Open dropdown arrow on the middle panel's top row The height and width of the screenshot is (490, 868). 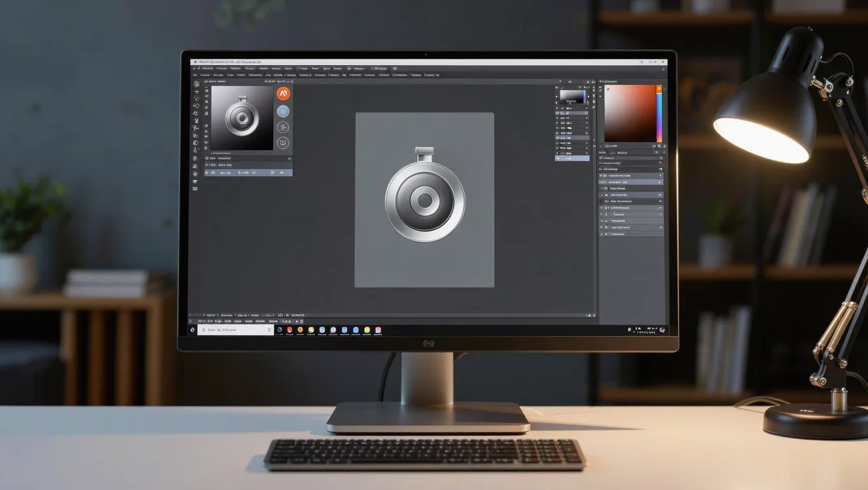(587, 108)
